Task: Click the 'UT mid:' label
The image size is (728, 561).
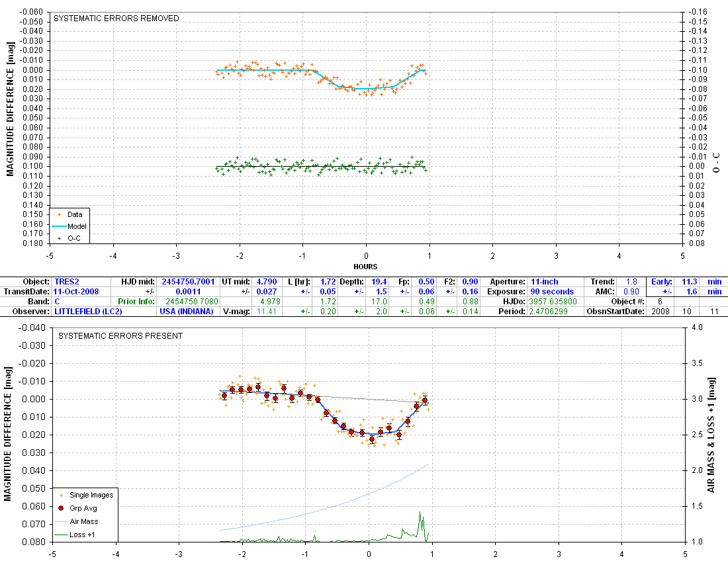Action: [236, 282]
